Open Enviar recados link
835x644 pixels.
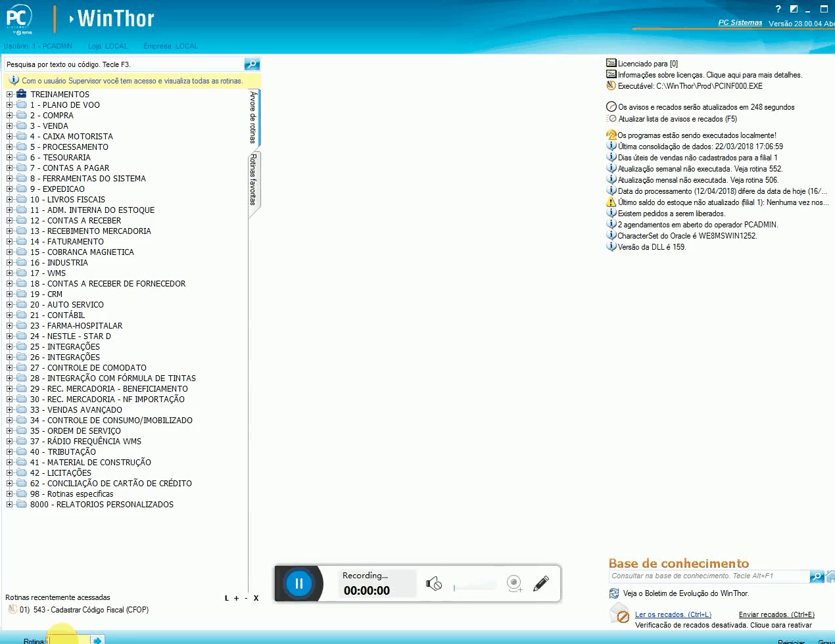776,614
